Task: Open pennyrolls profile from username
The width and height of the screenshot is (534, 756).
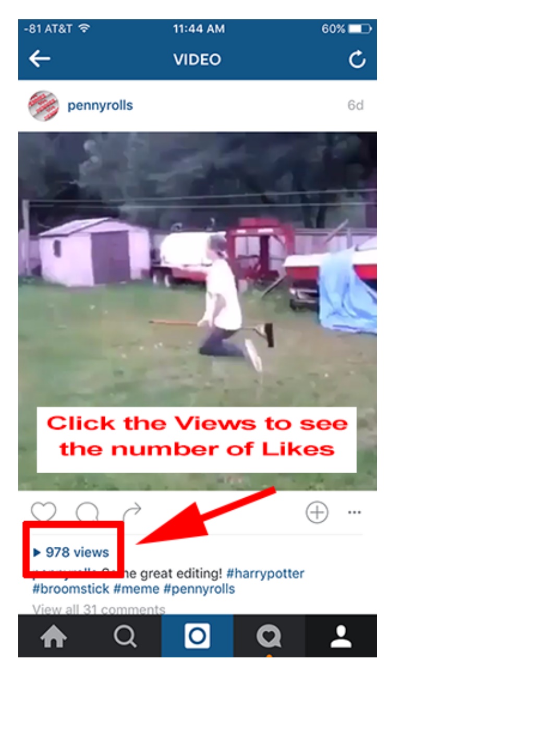Action: click(100, 105)
